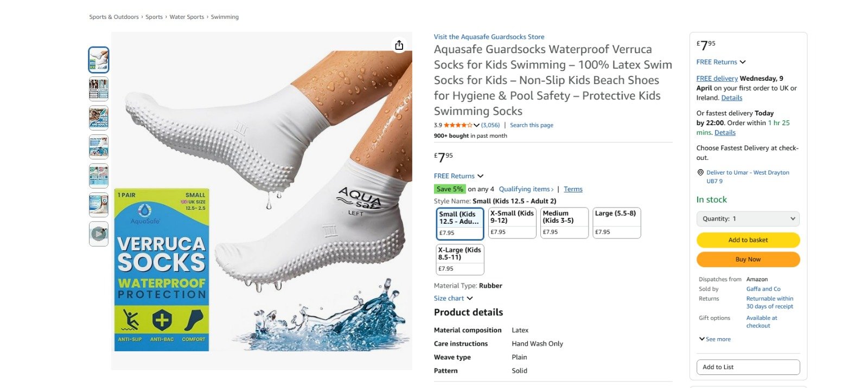
Task: Click the share icon on product image
Action: coord(399,45)
